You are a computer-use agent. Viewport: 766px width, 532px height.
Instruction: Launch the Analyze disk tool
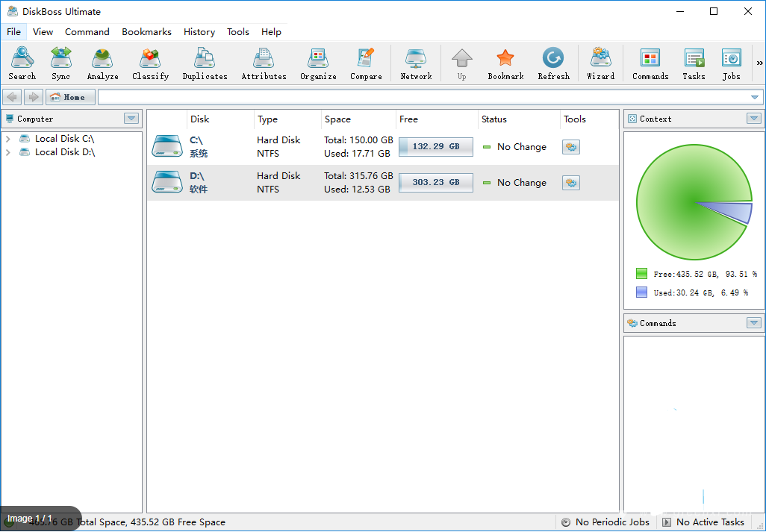102,63
